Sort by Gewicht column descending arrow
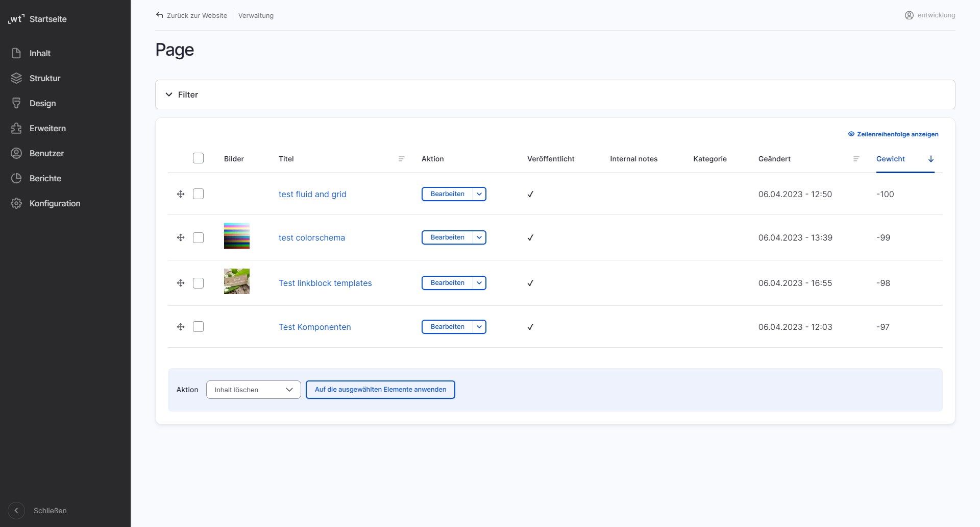This screenshot has height=527, width=980. [x=931, y=159]
